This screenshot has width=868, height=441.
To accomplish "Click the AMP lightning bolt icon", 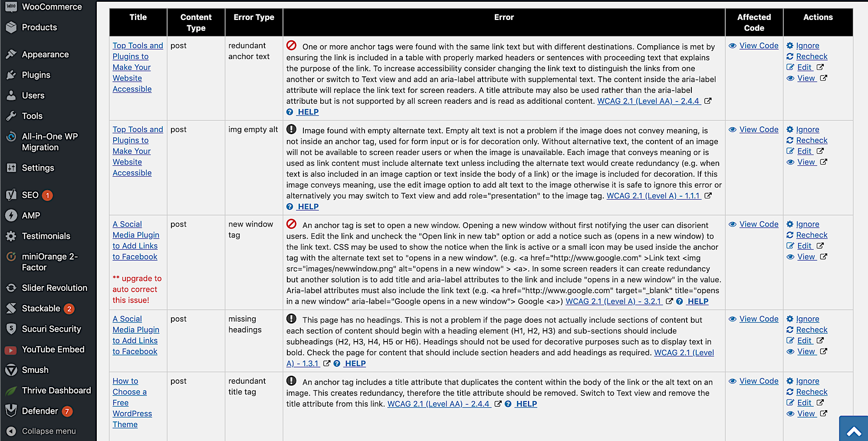I will click(11, 216).
